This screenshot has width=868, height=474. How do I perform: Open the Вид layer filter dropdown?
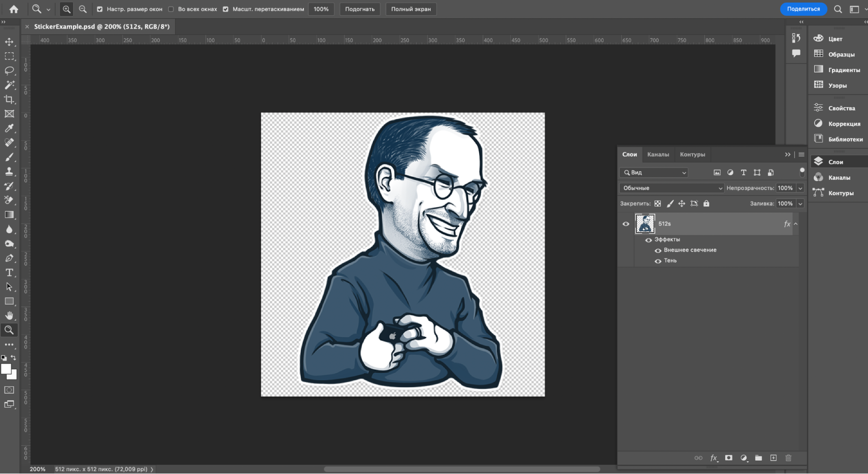point(654,172)
